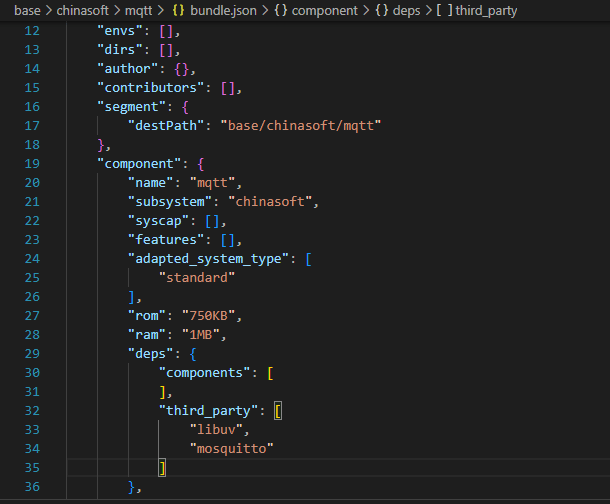Click line number 32 in the gutter
Image resolution: width=610 pixels, height=504 pixels.
(29, 410)
